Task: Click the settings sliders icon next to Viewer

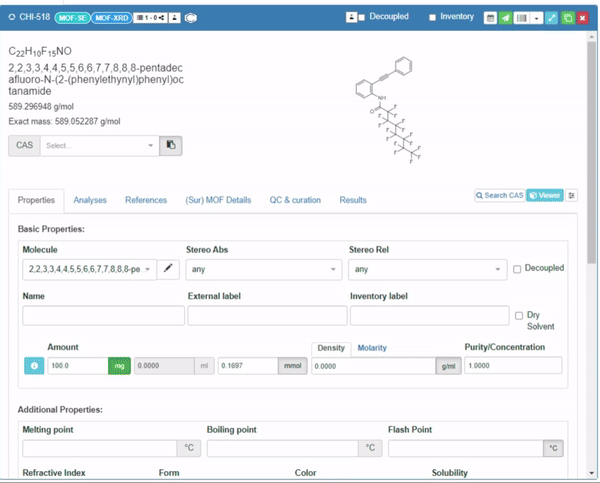Action: 572,196
